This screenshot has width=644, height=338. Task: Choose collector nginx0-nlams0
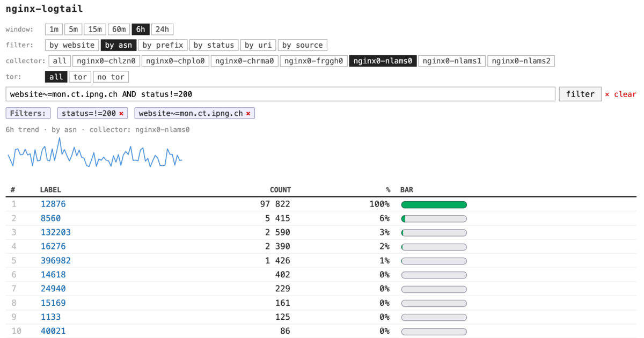point(383,61)
